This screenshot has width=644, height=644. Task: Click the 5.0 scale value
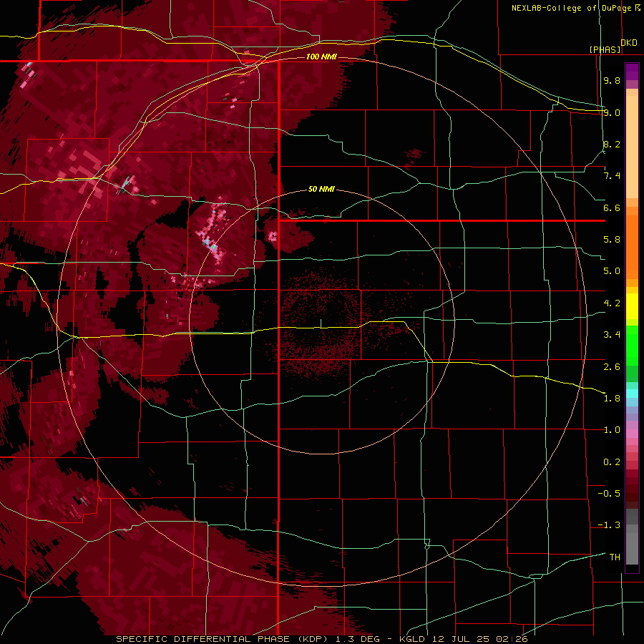[612, 271]
